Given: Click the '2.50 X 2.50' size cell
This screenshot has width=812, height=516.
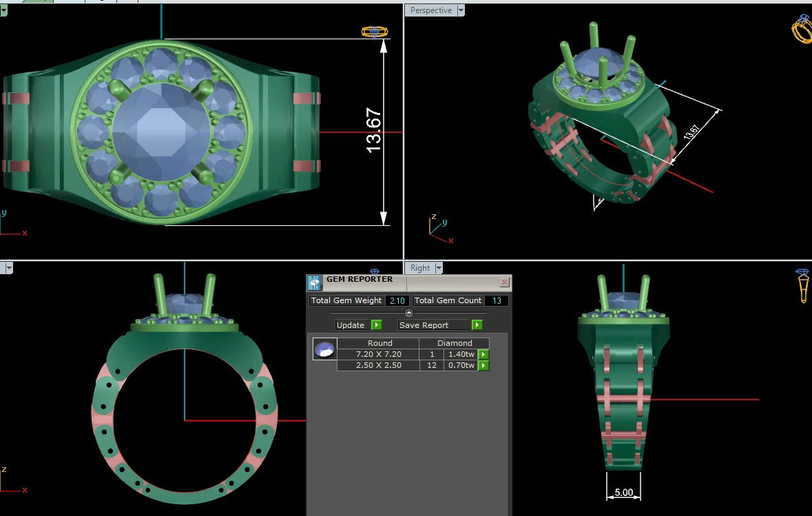Looking at the screenshot, I should [x=379, y=365].
